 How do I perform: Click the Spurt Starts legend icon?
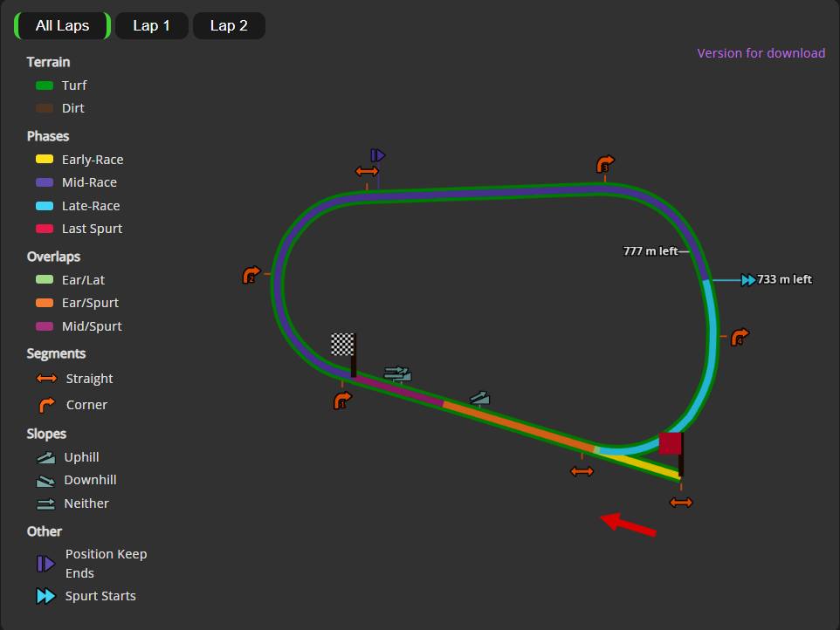pos(45,596)
